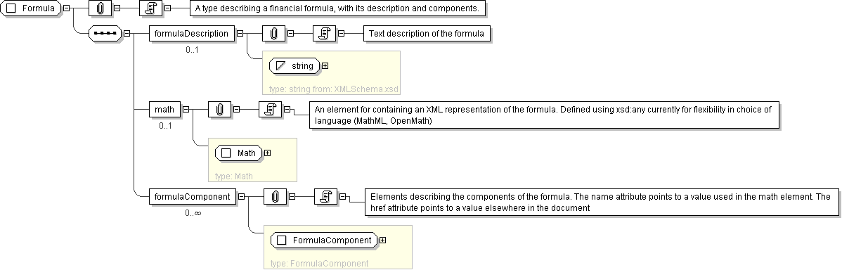Image resolution: width=868 pixels, height=270 pixels.
Task: Collapse the formulaDescription element
Action: click(240, 33)
